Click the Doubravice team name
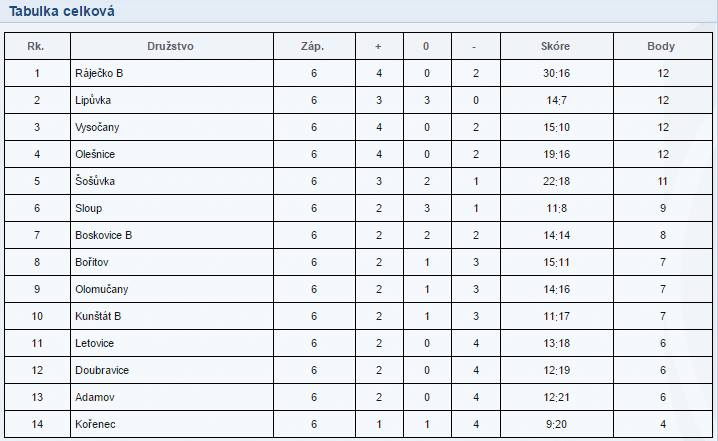The image size is (718, 441). click(102, 370)
